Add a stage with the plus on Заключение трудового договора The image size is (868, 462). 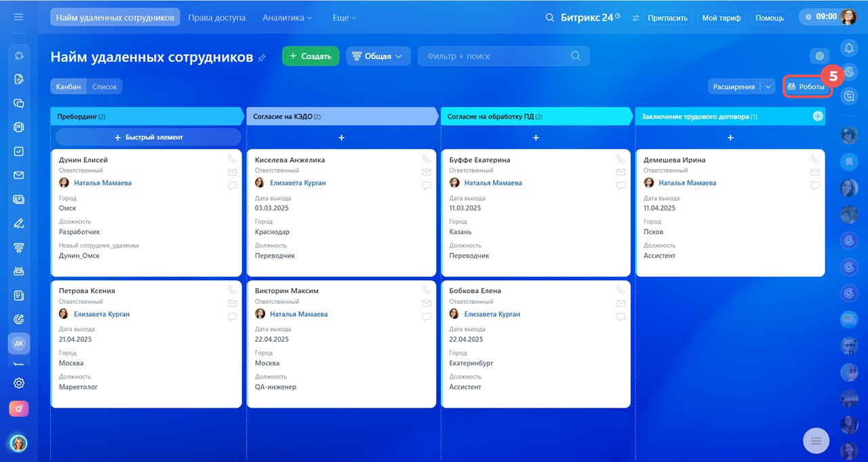coord(818,117)
